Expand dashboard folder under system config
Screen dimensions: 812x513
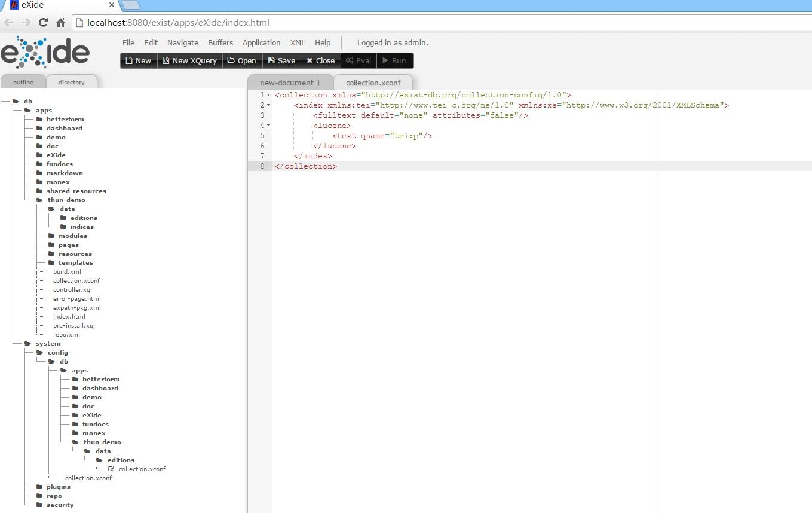100,388
